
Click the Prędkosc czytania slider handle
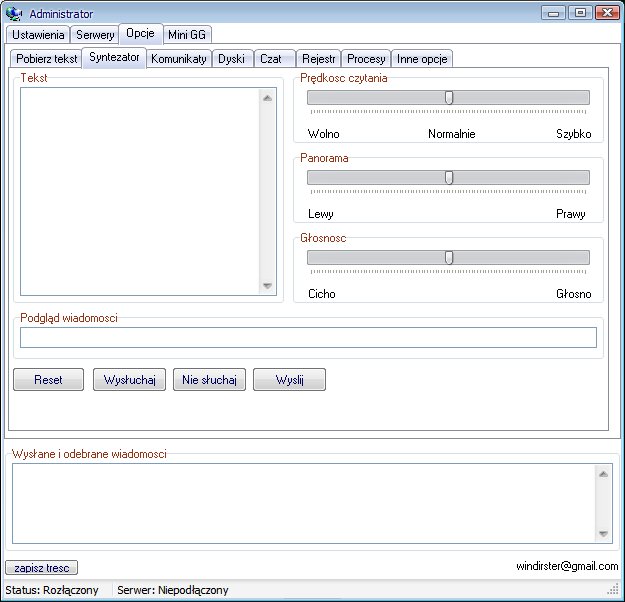click(x=449, y=98)
